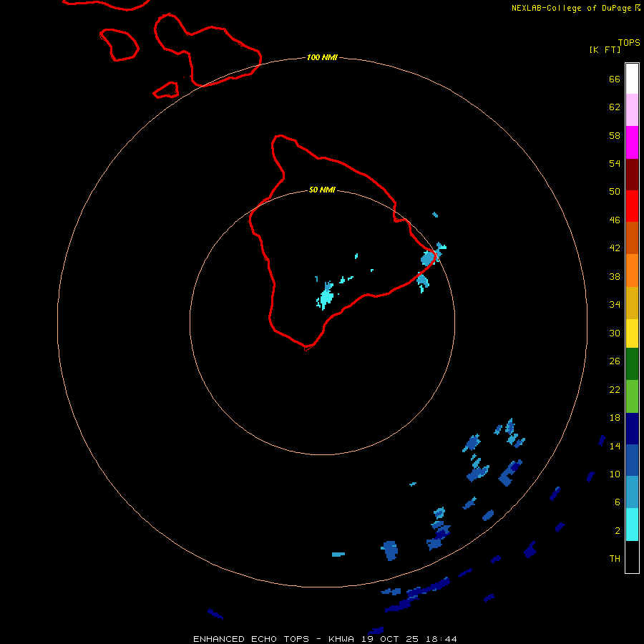The image size is (644, 644).
Task: Click the "100 NMI" range ring label
Action: (322, 57)
